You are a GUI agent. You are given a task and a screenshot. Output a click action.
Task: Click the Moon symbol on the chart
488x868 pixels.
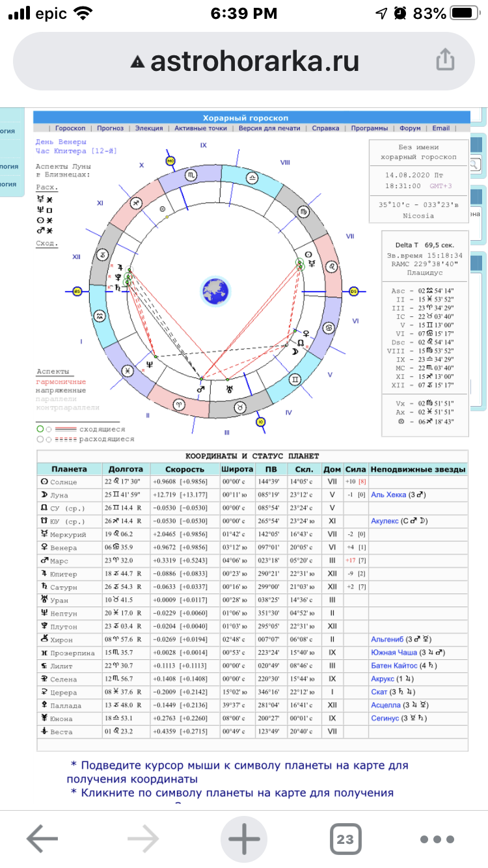[x=295, y=351]
